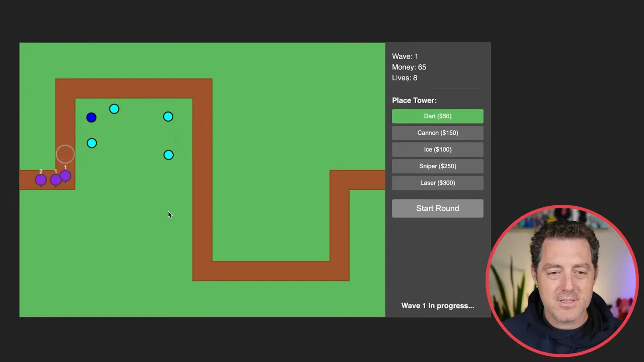The image size is (644, 362).
Task: Click the hollow tower placement circle on the path
Action: tap(65, 154)
